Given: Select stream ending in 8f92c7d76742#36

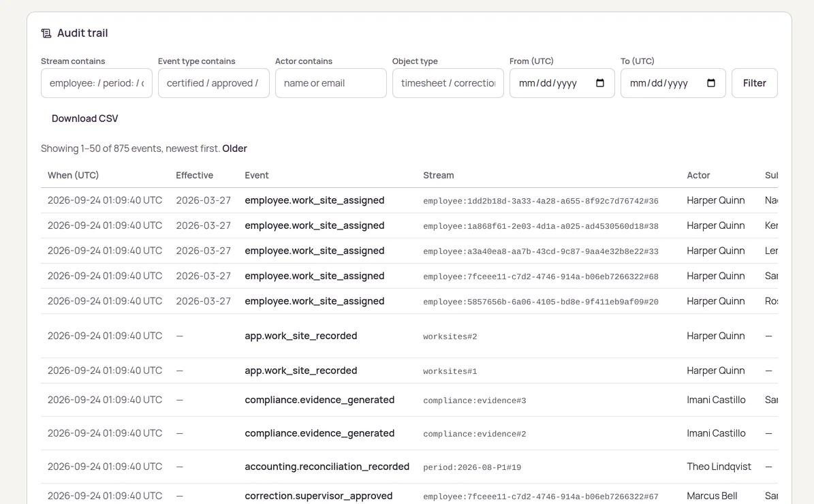Looking at the screenshot, I should pos(540,201).
